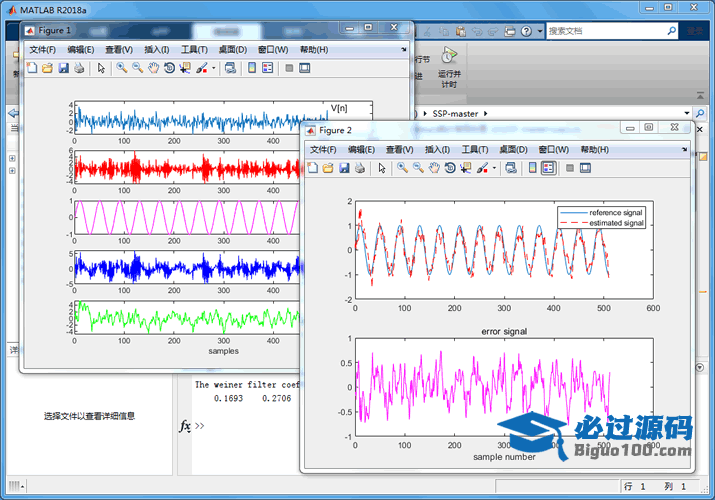Select Brush data tool in Figure 2
The width and height of the screenshot is (715, 500).
[482, 168]
